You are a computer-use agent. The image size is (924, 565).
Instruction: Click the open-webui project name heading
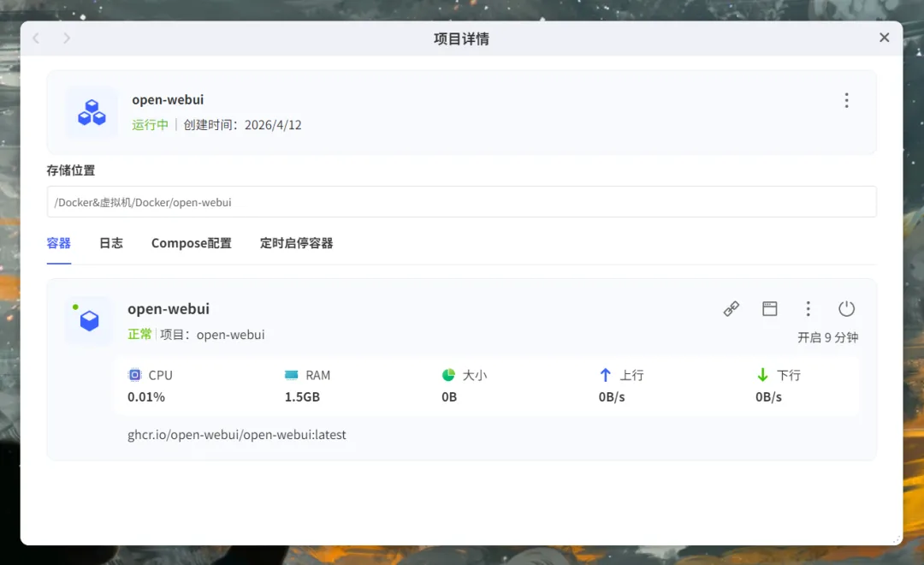[x=168, y=99]
